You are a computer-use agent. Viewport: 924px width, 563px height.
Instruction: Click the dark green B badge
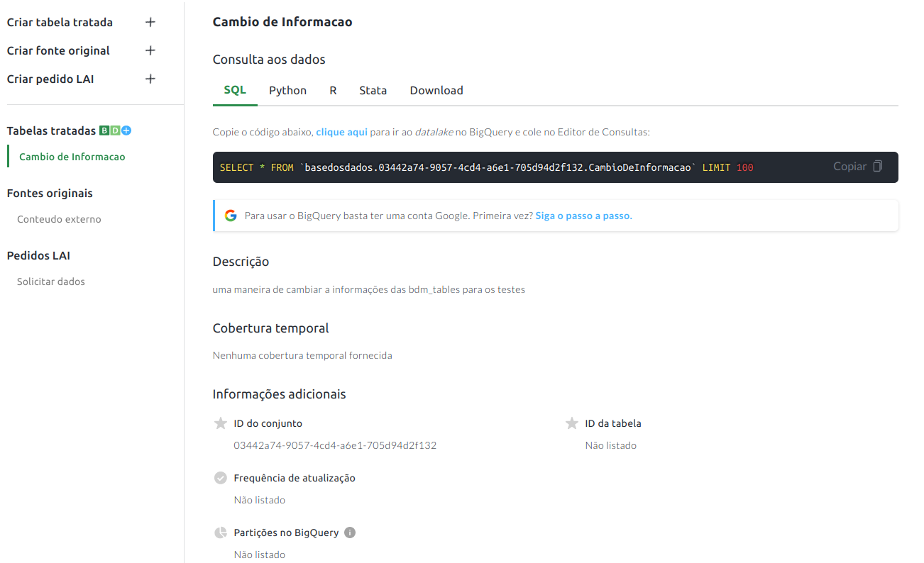(104, 130)
